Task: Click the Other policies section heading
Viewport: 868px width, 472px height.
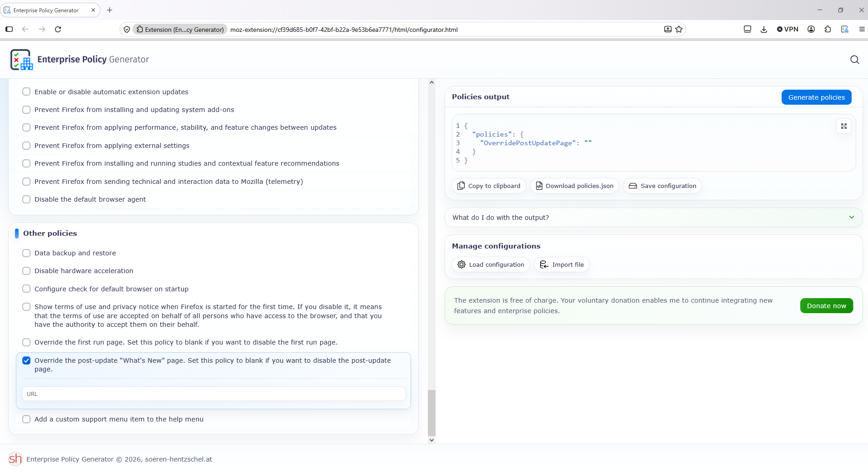Action: (50, 233)
